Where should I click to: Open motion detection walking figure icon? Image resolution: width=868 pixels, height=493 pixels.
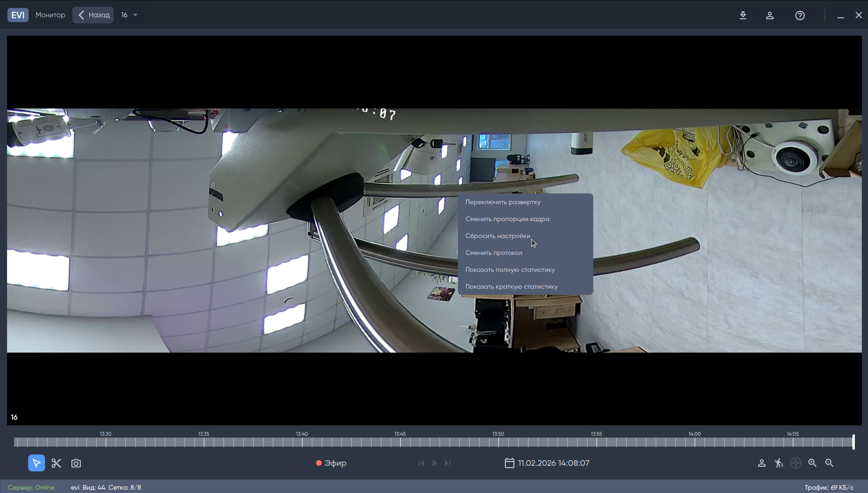[x=779, y=463]
